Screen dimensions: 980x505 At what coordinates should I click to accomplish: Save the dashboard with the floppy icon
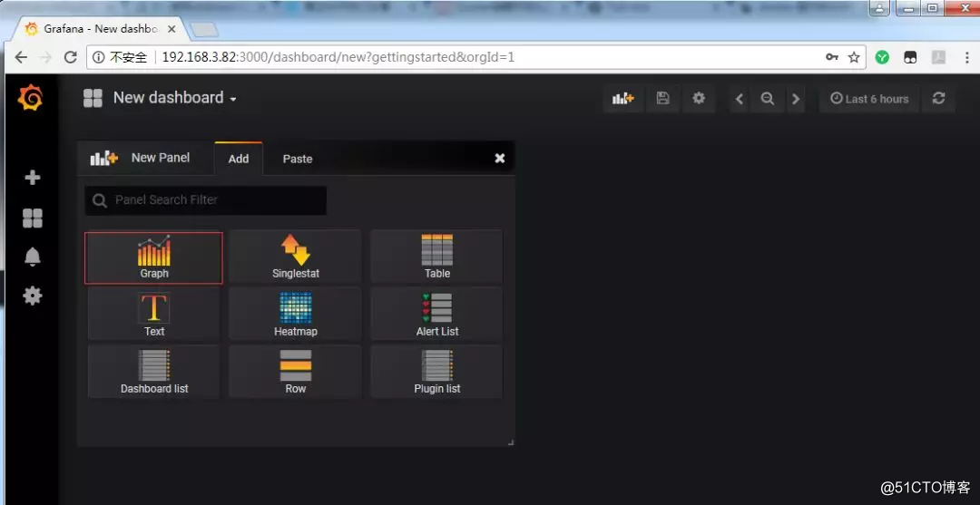coord(662,98)
